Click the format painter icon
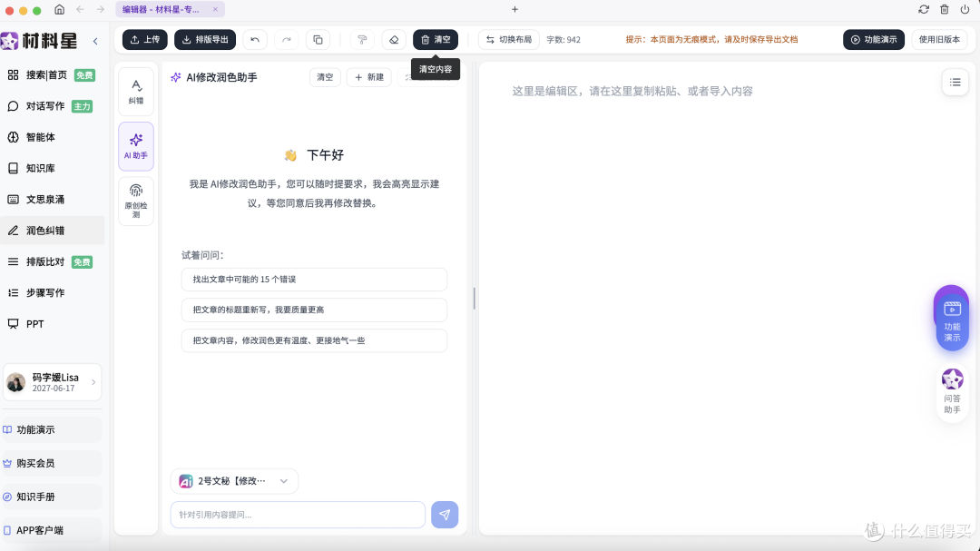Viewport: 980px width, 551px height. pyautogui.click(x=362, y=39)
